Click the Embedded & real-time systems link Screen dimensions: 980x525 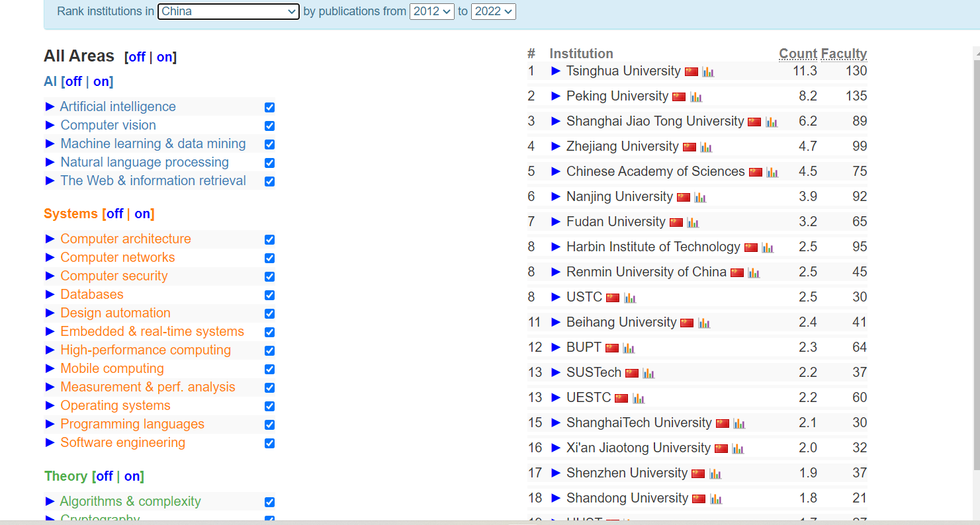[x=152, y=331]
